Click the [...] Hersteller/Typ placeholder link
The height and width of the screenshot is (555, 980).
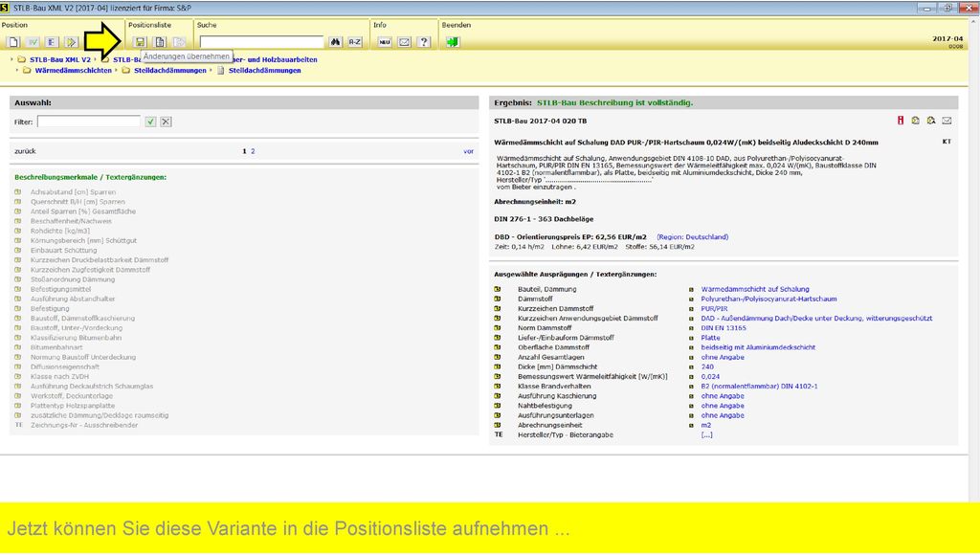[707, 435]
